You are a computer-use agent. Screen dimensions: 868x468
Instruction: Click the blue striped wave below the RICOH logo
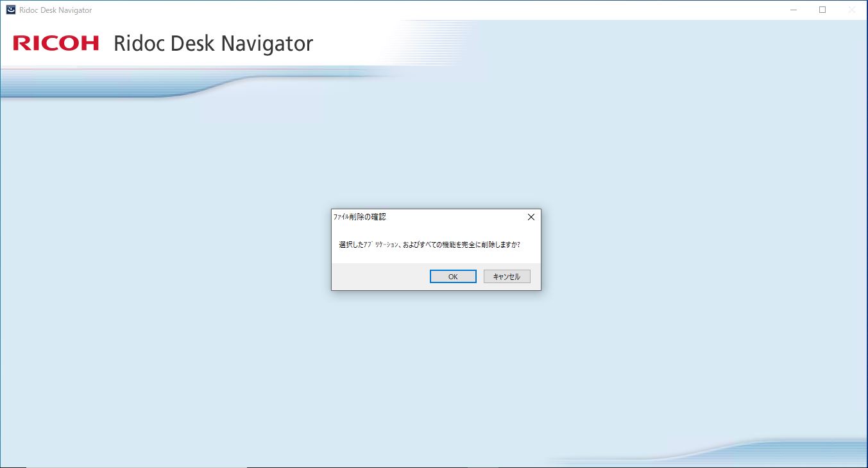click(x=96, y=87)
